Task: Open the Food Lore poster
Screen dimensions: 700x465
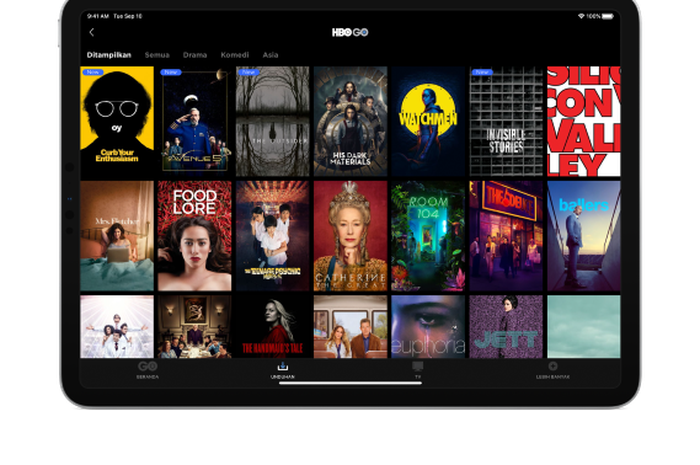Action: 195,236
